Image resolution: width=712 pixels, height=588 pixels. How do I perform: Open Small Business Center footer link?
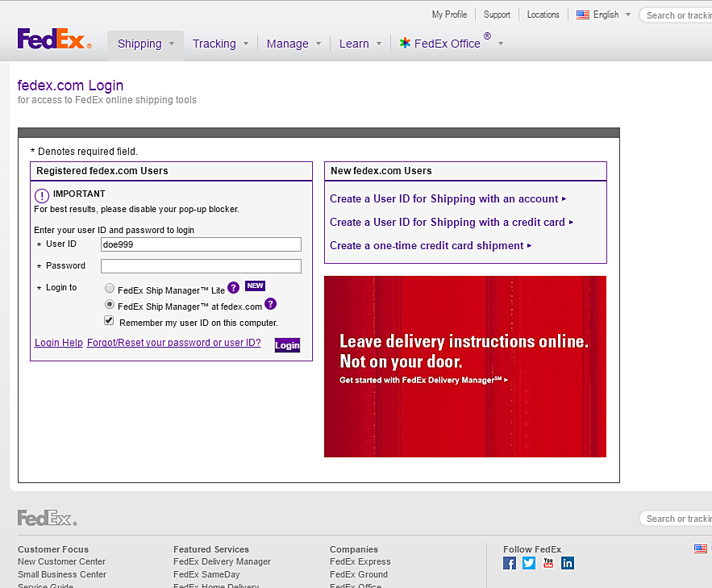pos(62,574)
